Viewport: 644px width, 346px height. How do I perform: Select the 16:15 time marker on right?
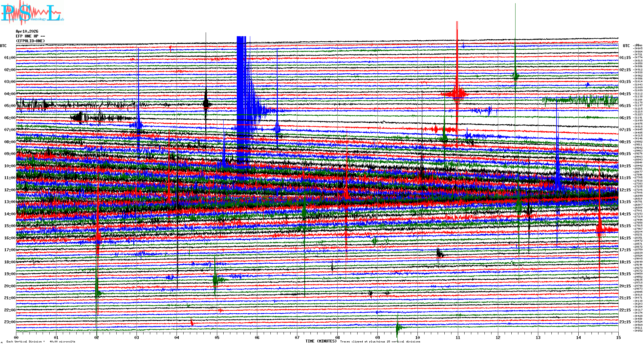625,238
